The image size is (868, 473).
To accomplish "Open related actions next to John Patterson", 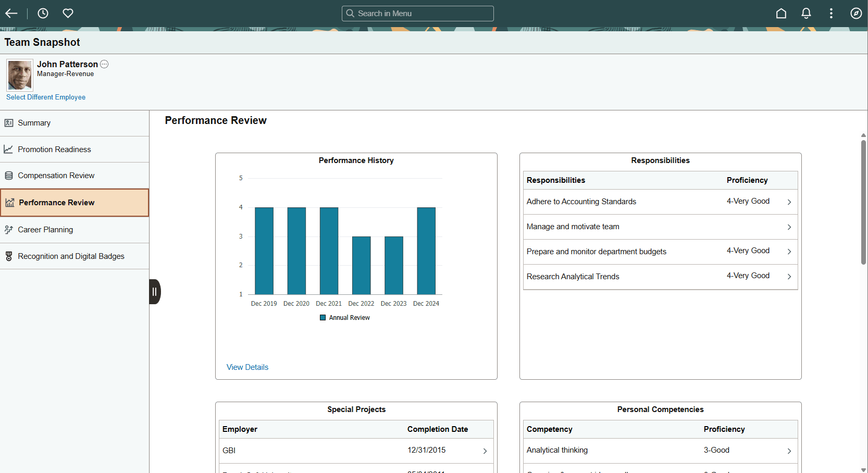I will 104,64.
